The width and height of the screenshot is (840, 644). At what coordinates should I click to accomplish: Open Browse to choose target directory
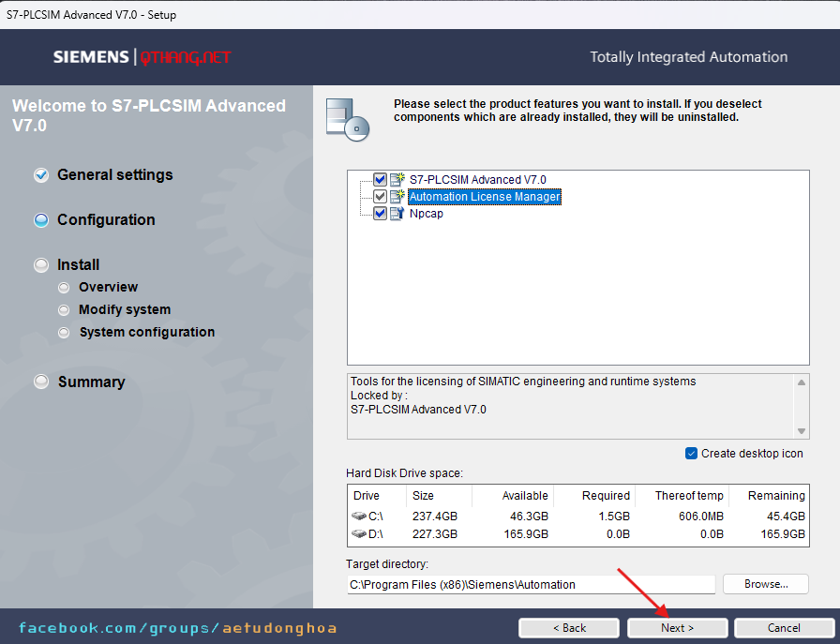click(766, 584)
